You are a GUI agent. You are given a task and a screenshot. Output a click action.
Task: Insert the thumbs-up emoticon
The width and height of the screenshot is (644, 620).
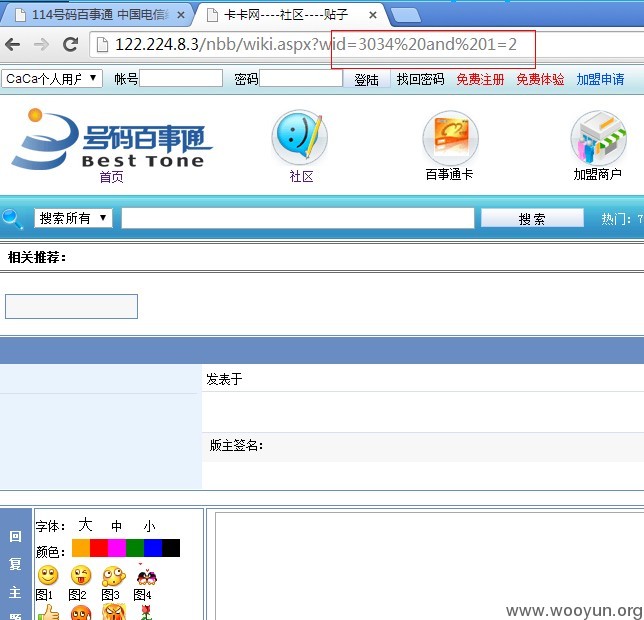48,612
